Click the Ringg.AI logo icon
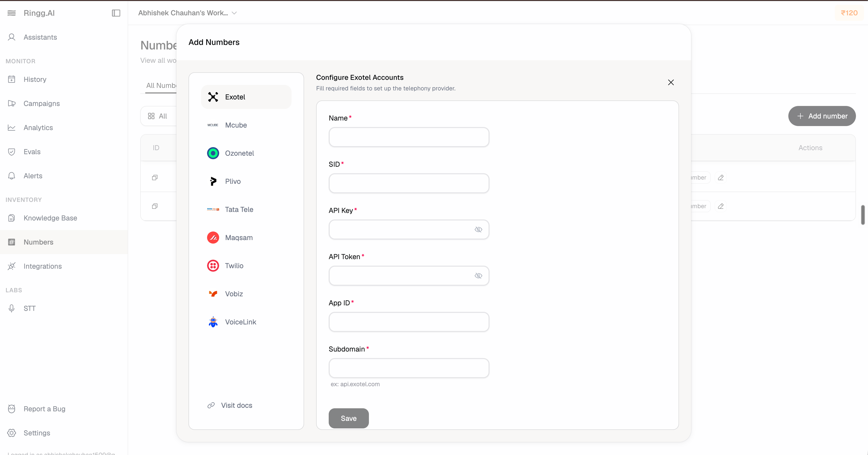The image size is (868, 455). pos(12,13)
